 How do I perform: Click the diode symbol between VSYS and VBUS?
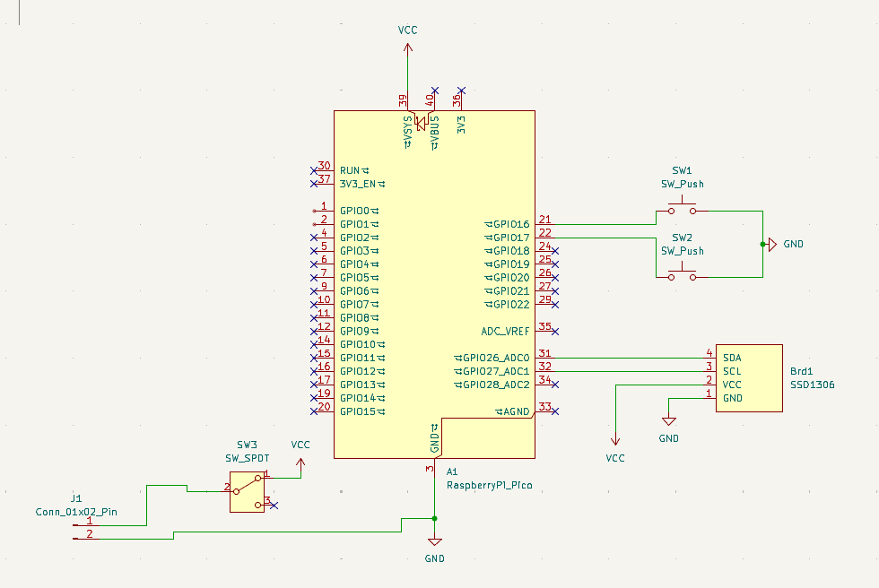(421, 122)
